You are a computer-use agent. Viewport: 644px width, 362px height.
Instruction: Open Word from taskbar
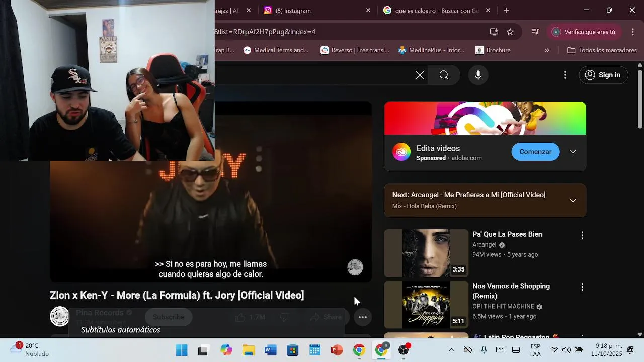(271, 350)
